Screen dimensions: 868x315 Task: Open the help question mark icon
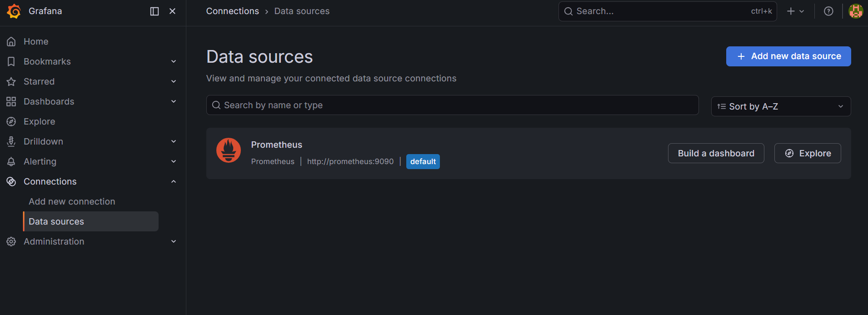coord(828,11)
